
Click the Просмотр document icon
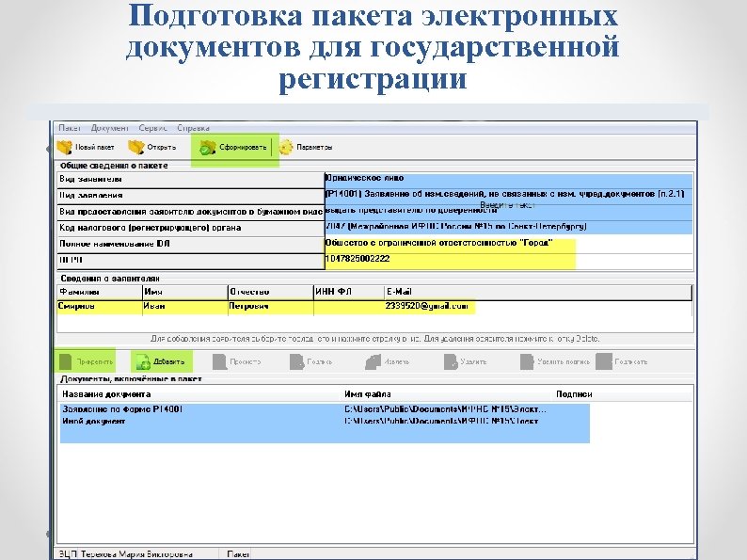point(219,361)
